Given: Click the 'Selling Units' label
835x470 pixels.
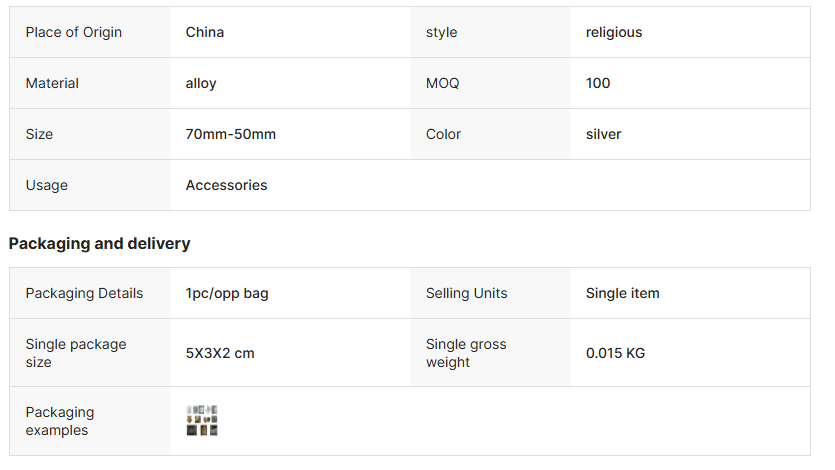Looking at the screenshot, I should tap(467, 293).
